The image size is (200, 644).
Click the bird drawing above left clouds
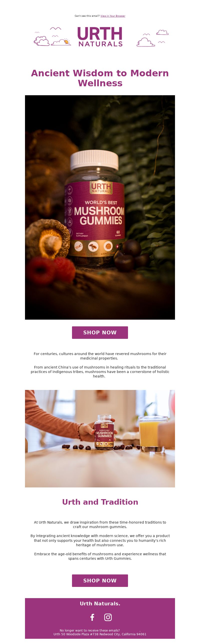(x=55, y=28)
